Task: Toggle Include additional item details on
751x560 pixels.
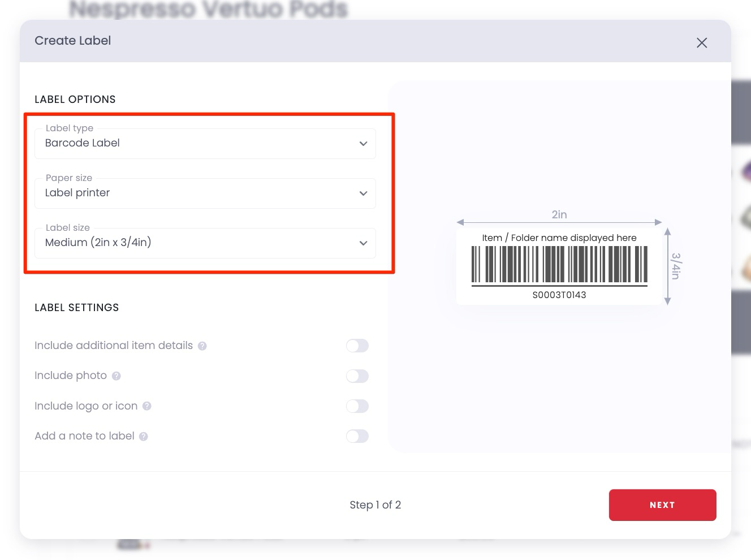Action: click(357, 346)
